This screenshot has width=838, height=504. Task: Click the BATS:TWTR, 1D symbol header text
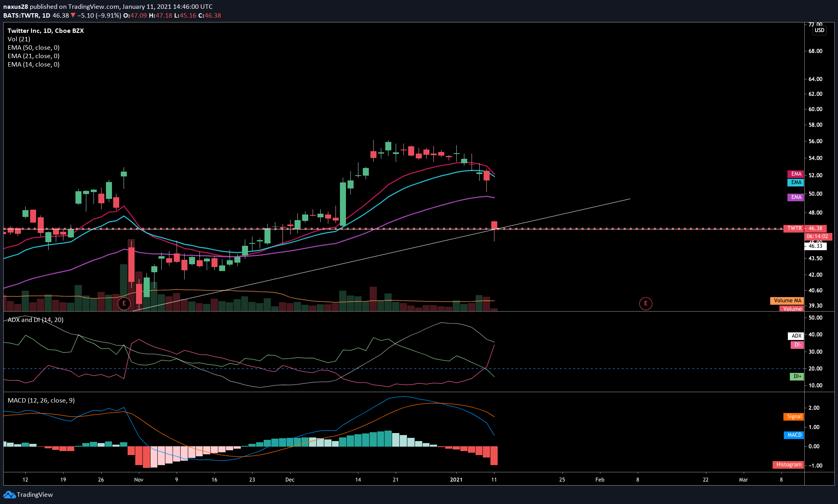coord(27,16)
